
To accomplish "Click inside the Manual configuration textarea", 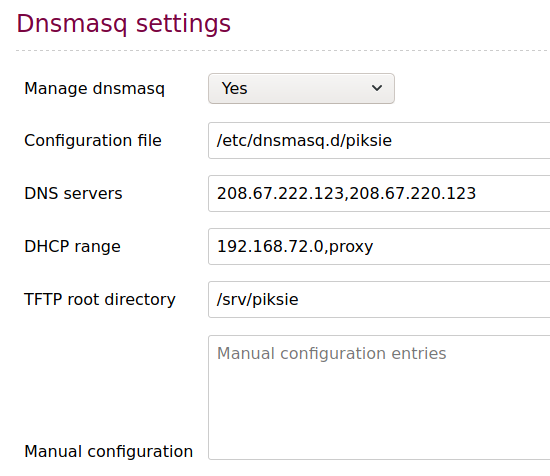I will coord(379,397).
